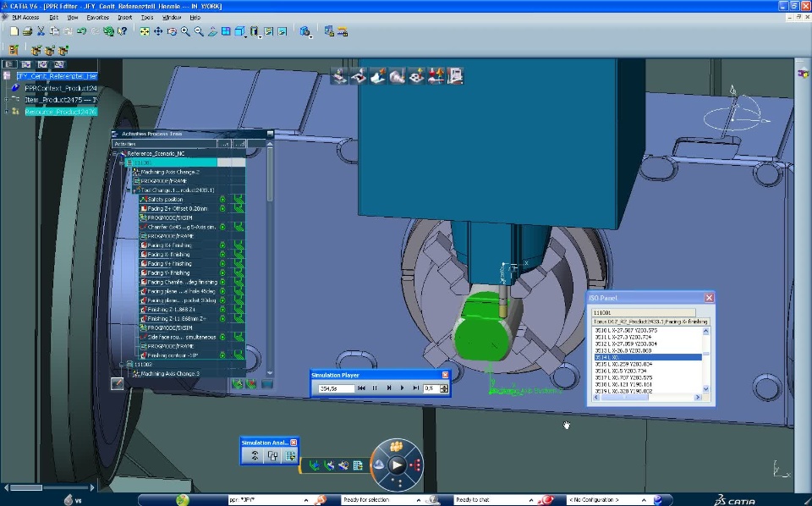
Task: Click the ISO Panel vertical scrollbar
Action: pos(705,360)
